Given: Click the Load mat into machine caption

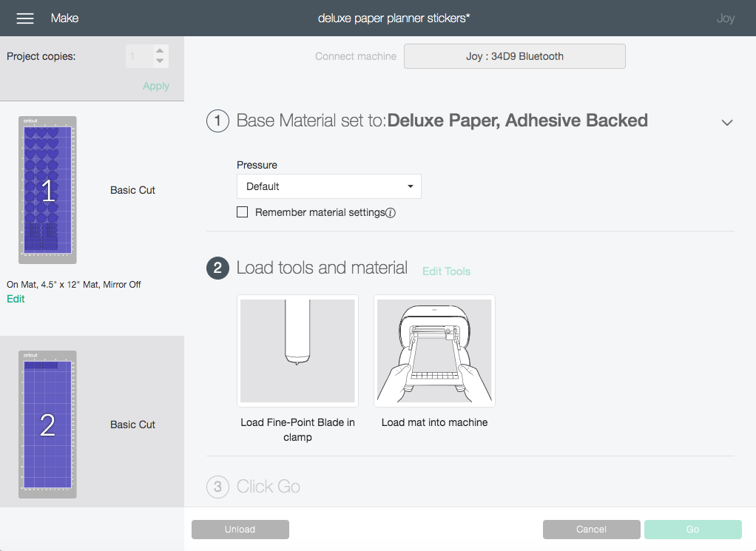Looking at the screenshot, I should pos(434,422).
